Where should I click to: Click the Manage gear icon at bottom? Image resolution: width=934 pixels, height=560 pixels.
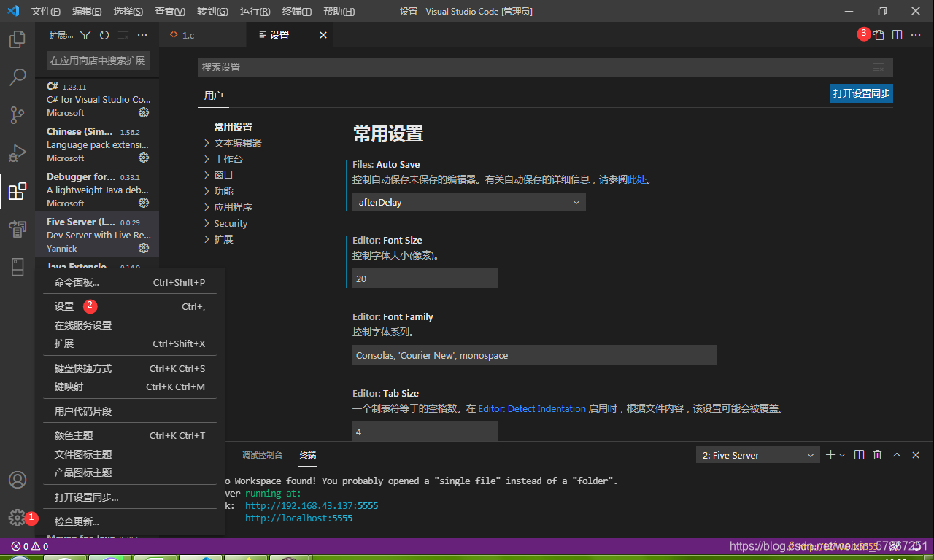click(x=17, y=518)
